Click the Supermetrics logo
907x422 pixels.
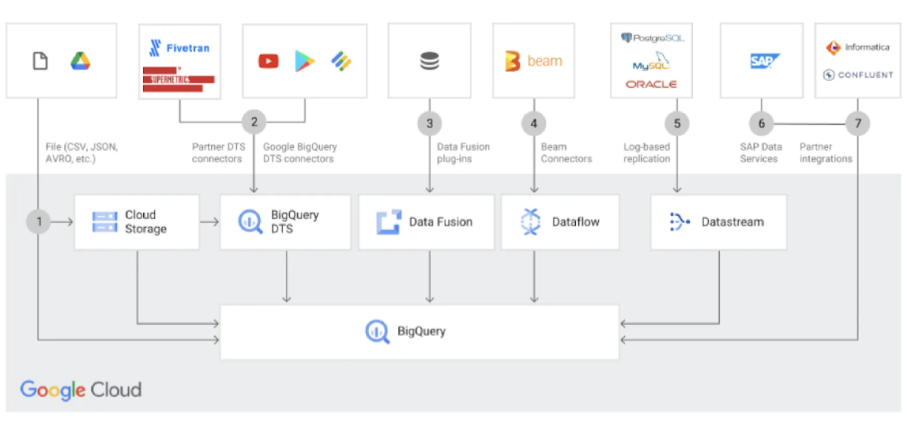179,79
